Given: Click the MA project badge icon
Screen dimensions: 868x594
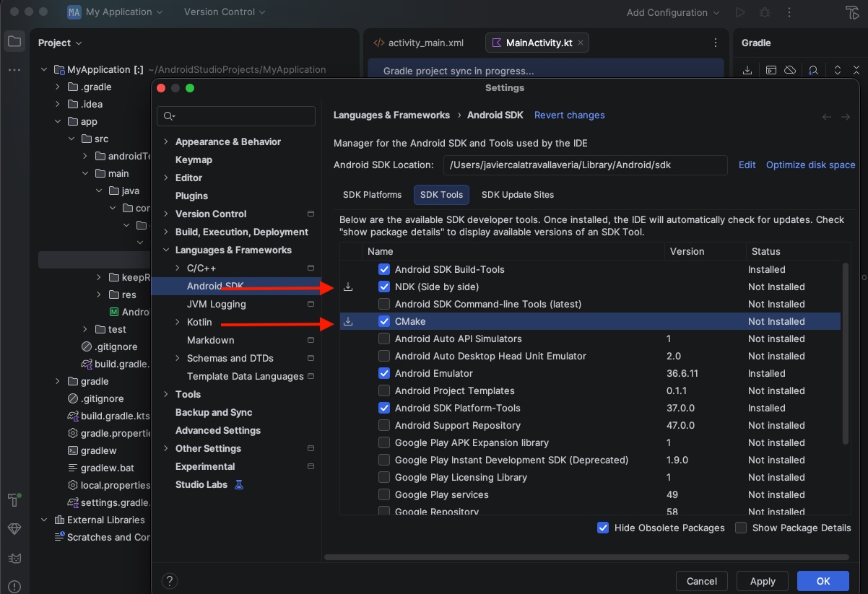Looking at the screenshot, I should tap(74, 12).
